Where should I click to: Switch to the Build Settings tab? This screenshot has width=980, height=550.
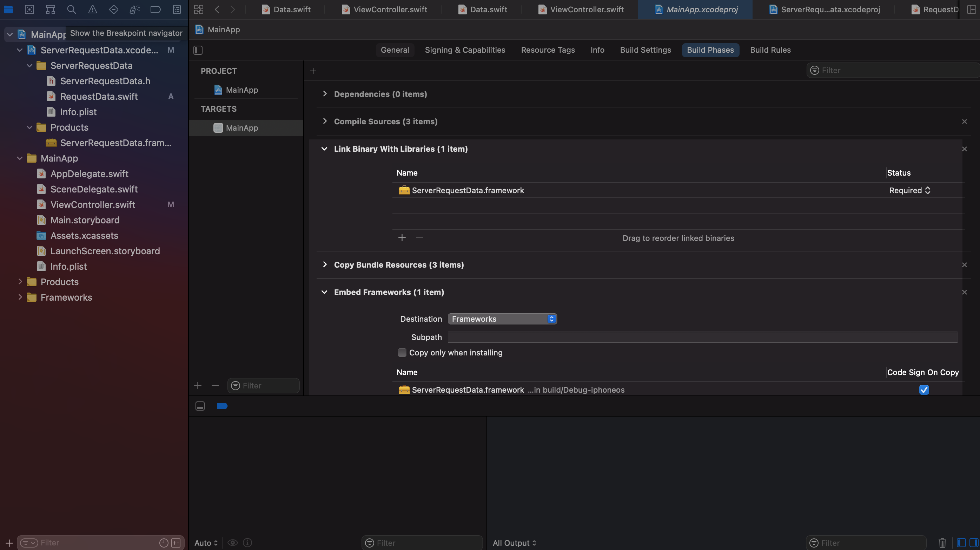pos(645,50)
